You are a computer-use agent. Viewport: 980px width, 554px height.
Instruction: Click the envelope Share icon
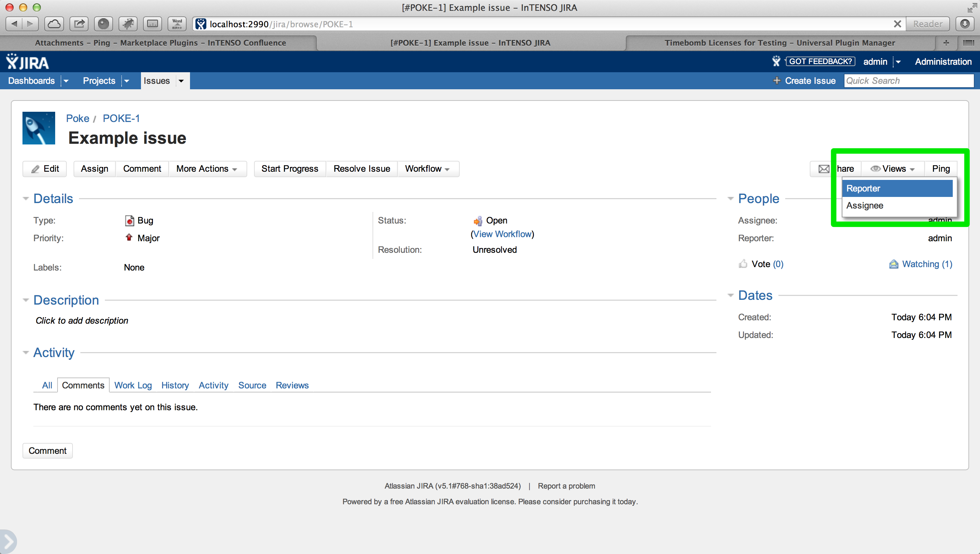[x=824, y=169]
